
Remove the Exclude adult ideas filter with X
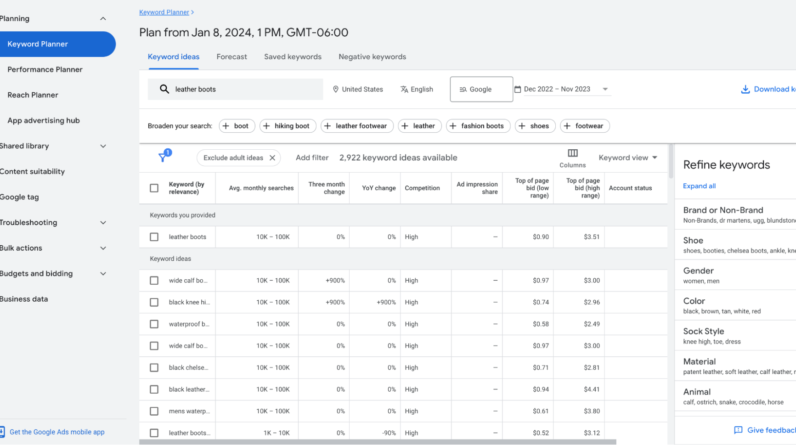tap(272, 158)
